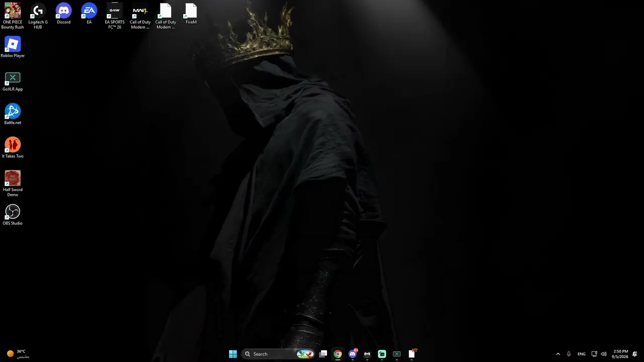Image resolution: width=644 pixels, height=362 pixels.
Task: Select the EA SPORTS FC 26 shortcut
Action: pyautogui.click(x=115, y=16)
